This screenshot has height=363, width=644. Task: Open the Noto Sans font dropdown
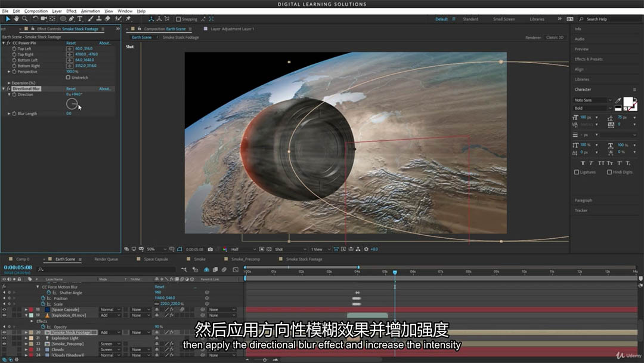(x=593, y=100)
